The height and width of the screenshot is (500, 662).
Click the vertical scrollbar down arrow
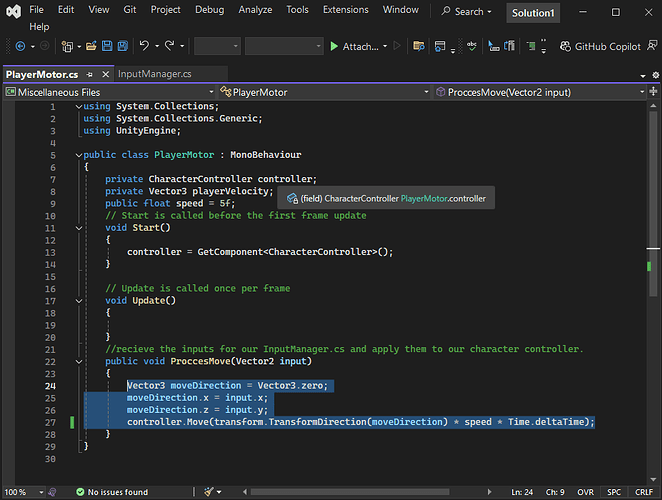(653, 479)
